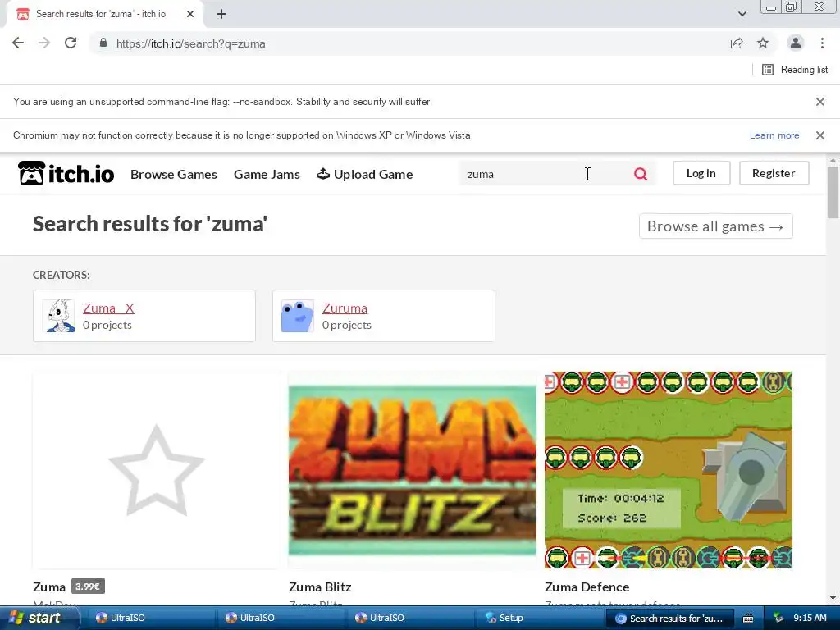Viewport: 840px width, 630px height.
Task: Open Upload Game menu item
Action: 364,174
